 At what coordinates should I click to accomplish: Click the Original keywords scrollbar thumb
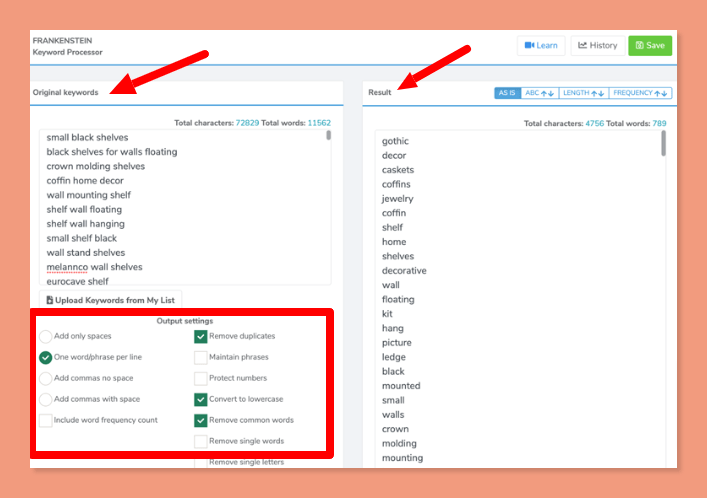pos(329,135)
